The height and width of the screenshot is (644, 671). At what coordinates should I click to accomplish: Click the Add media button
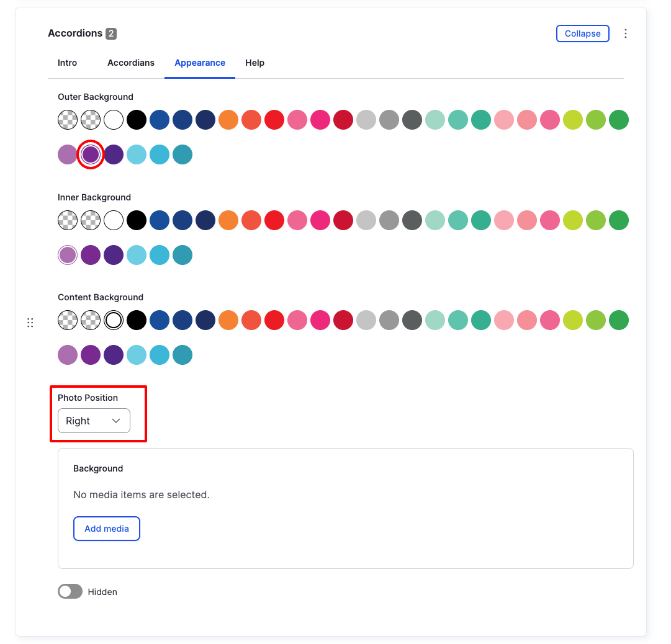click(106, 528)
